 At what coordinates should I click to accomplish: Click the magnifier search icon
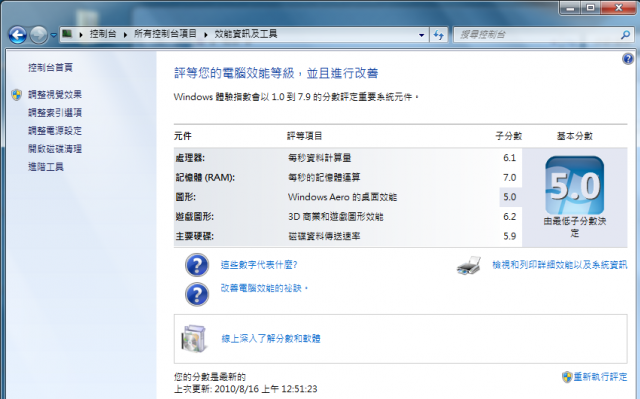(625, 35)
